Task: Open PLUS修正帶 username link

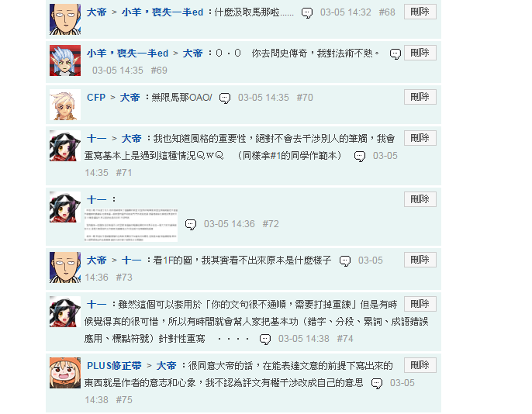Action: [x=114, y=366]
